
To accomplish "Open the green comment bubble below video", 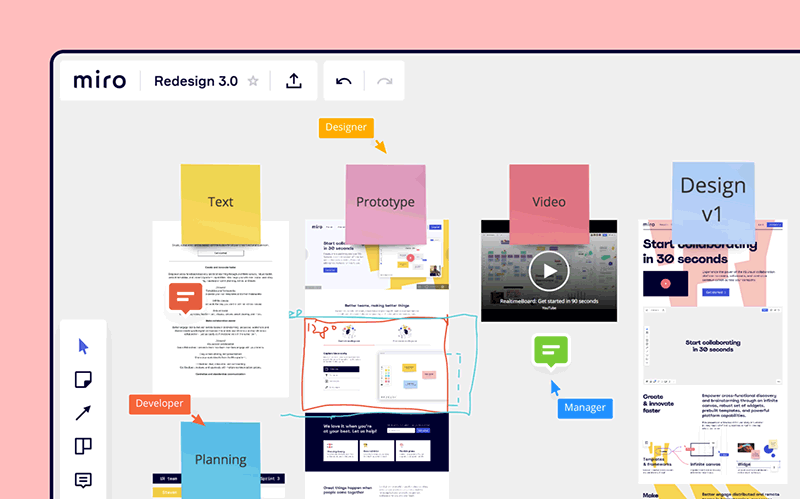I will tap(551, 351).
